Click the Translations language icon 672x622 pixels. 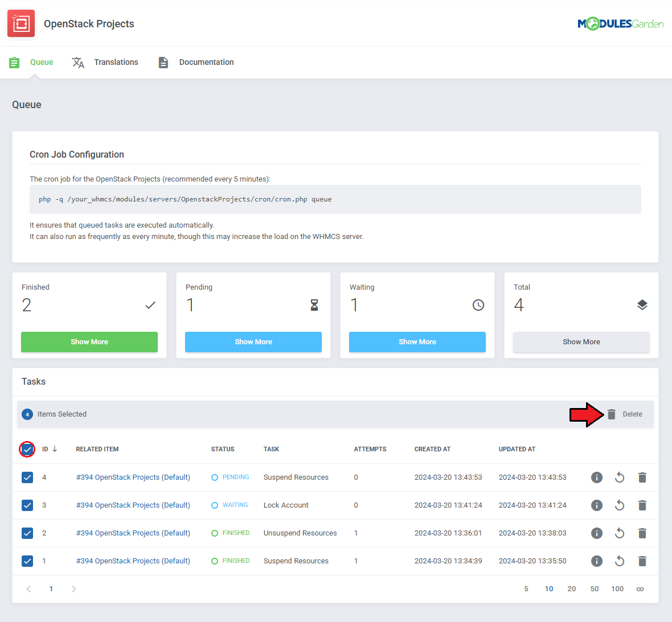coord(78,63)
